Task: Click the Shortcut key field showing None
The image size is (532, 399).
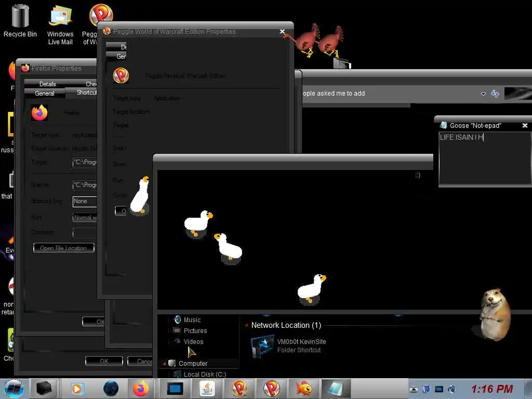Action: pos(85,201)
